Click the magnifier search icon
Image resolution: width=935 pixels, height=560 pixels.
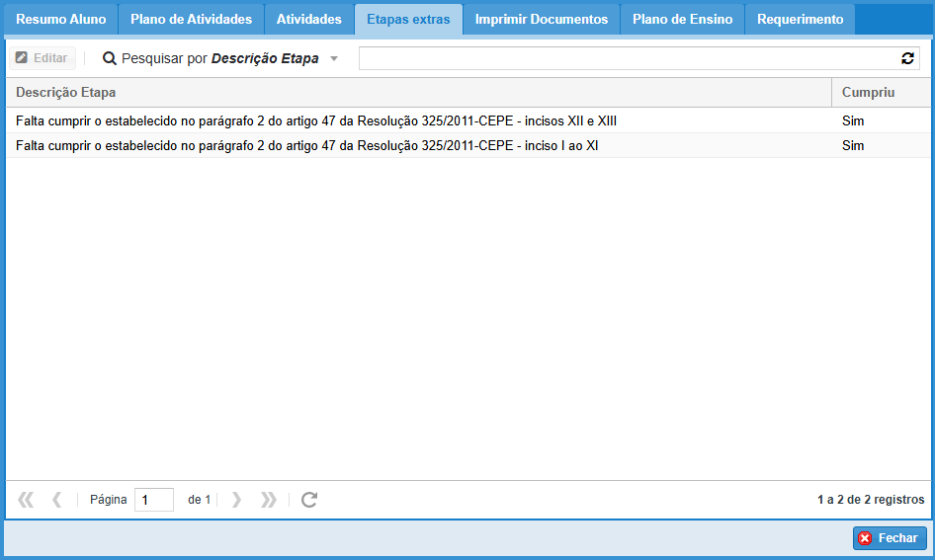point(110,59)
